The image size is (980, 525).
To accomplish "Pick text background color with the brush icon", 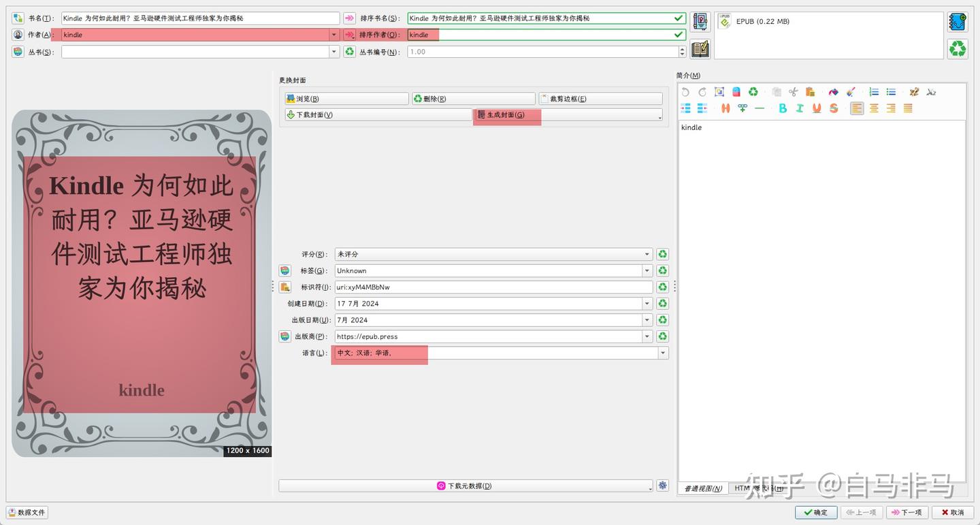I will pos(851,92).
